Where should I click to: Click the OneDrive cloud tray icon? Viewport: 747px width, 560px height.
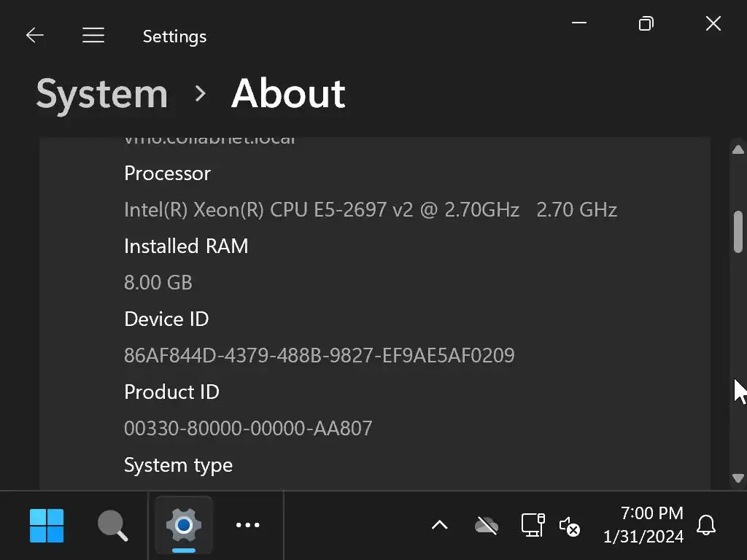486,525
